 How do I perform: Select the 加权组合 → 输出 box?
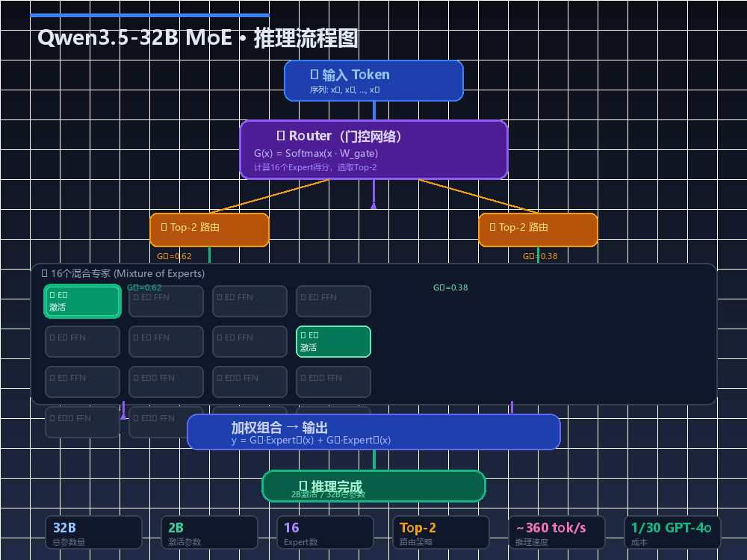tap(373, 432)
